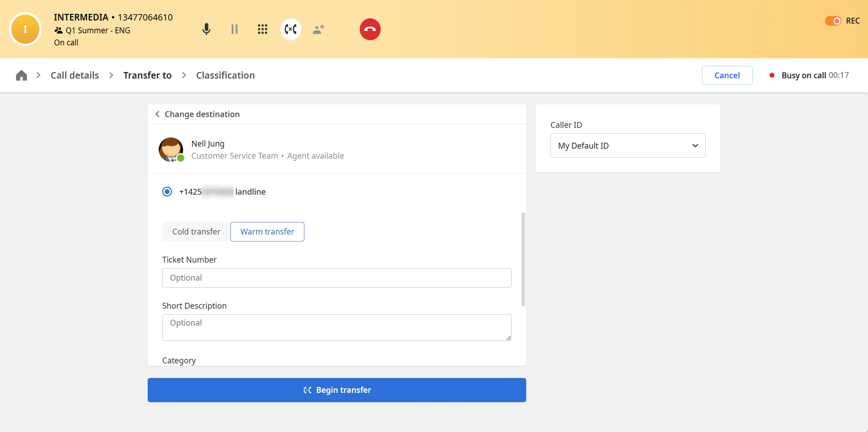Open the Caller ID dropdown
Screen dimensions: 868x432
pyautogui.click(x=628, y=146)
